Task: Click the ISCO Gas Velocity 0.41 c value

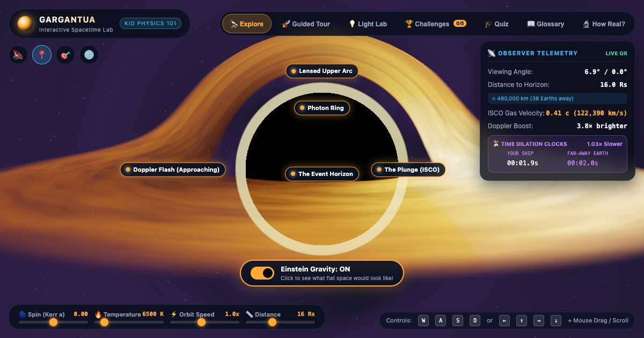Action: click(587, 113)
